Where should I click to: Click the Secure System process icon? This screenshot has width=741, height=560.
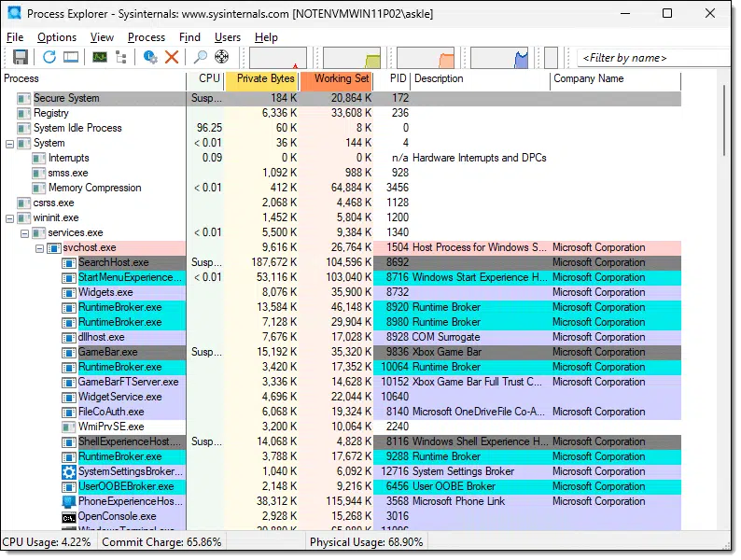tap(23, 98)
